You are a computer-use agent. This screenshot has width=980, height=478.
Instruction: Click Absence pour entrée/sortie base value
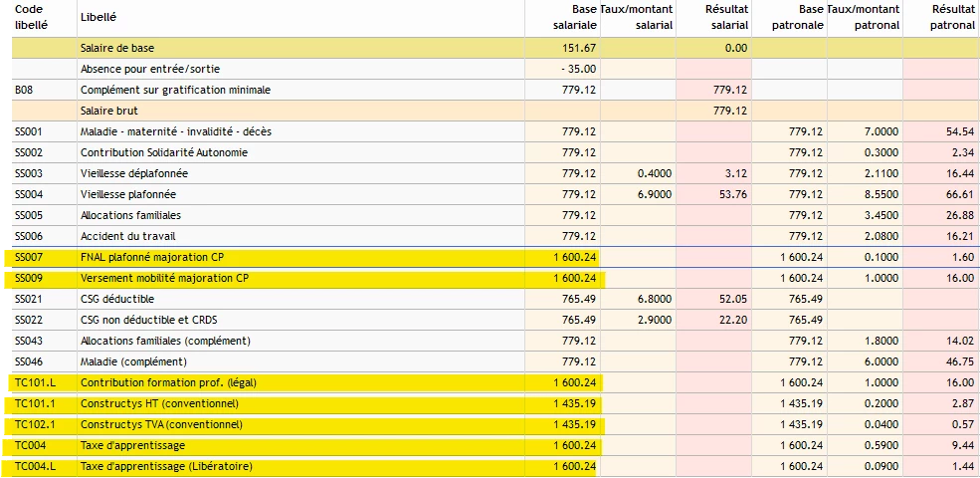coord(577,69)
